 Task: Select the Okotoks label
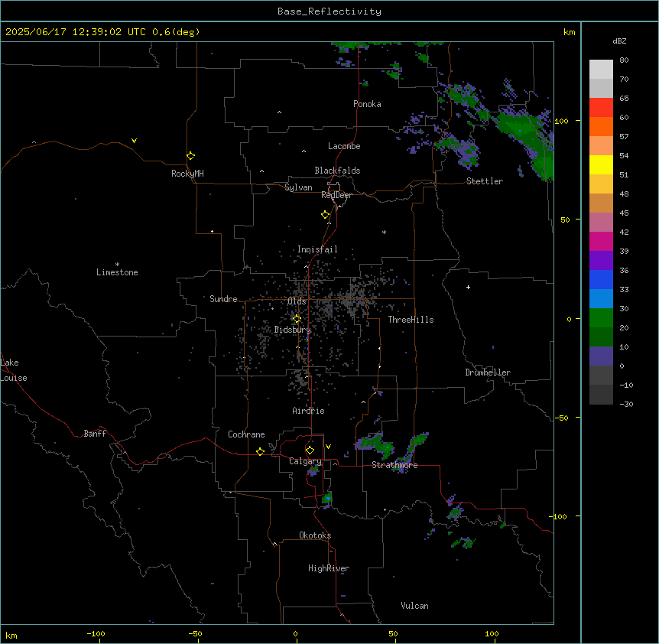point(315,535)
